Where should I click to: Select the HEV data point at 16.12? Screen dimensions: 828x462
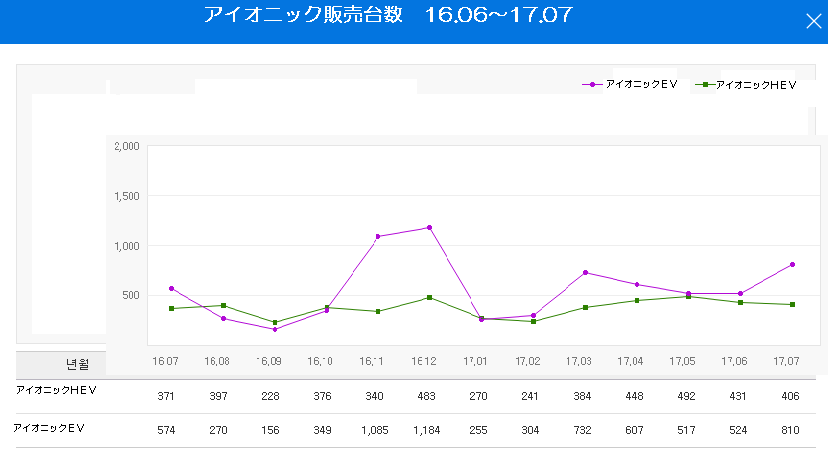coord(429,298)
